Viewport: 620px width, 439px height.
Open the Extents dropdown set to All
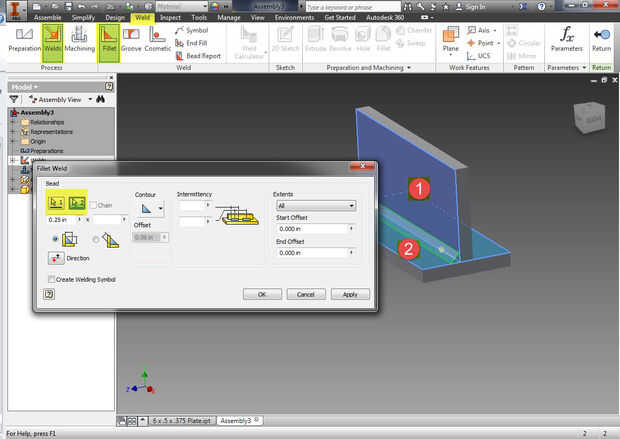[316, 206]
